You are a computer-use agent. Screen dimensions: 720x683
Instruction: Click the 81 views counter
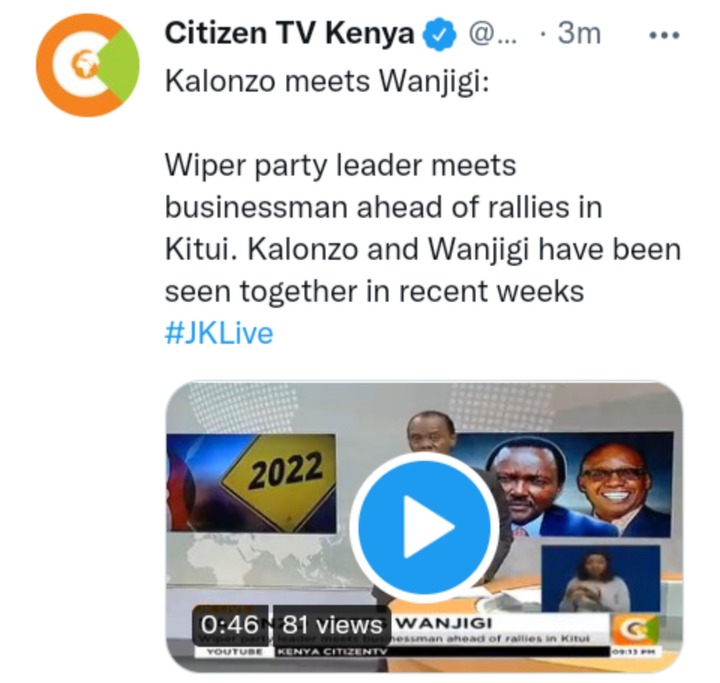pyautogui.click(x=332, y=625)
